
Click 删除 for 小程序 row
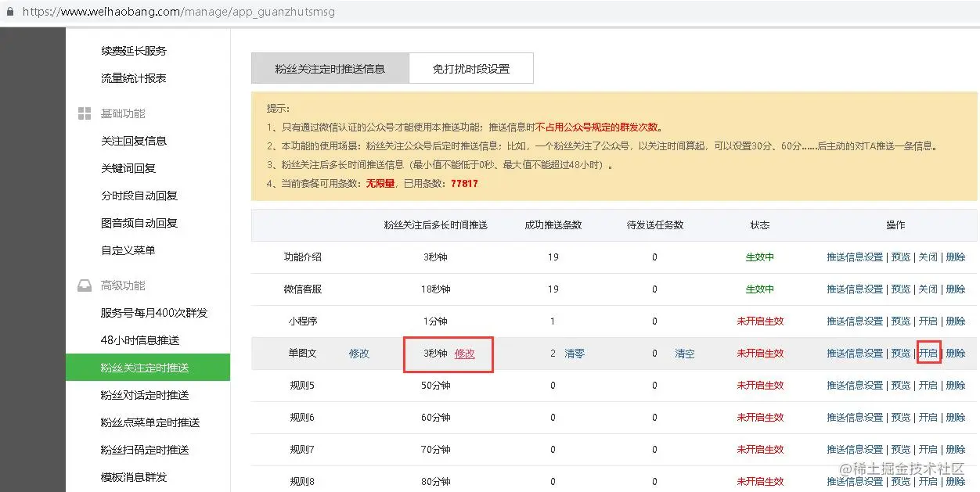(x=956, y=321)
